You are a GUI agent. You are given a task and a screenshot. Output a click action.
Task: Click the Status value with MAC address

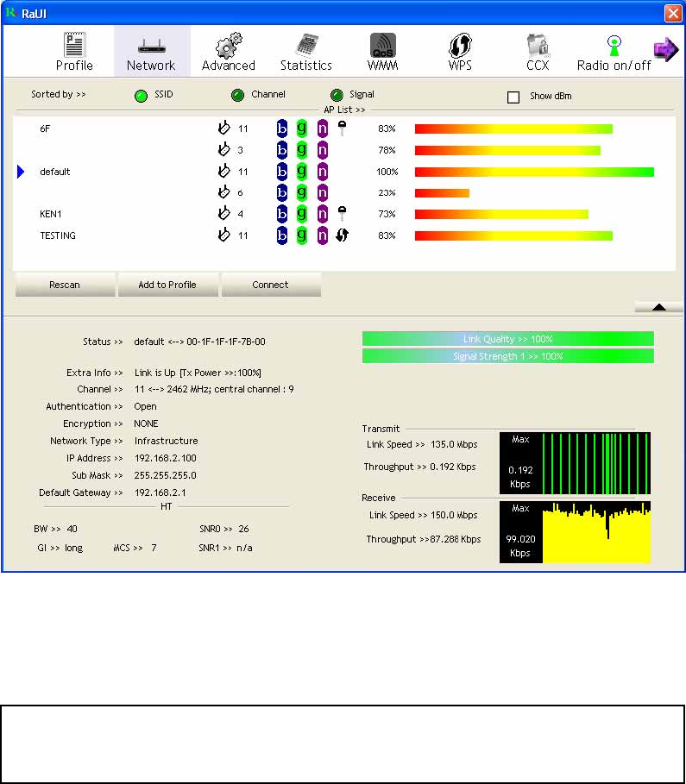[199, 342]
